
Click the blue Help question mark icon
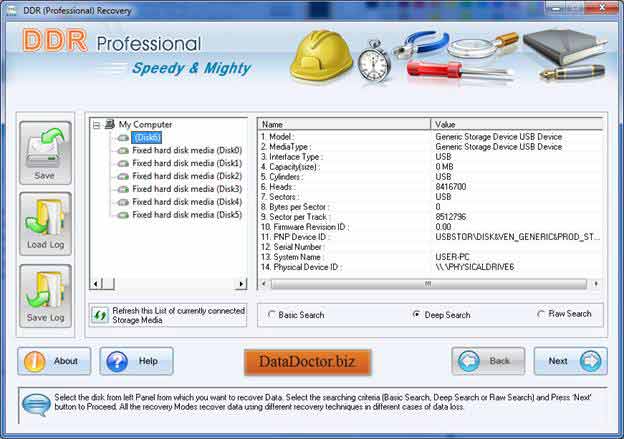click(x=117, y=361)
